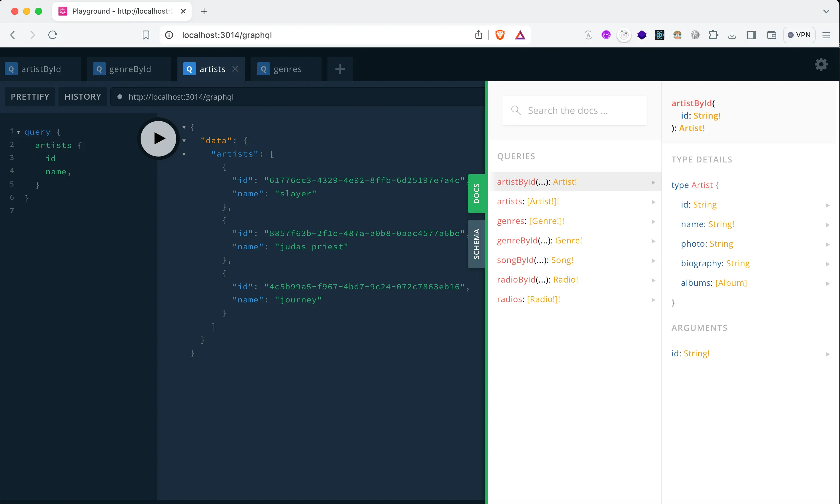Viewport: 840px width, 504px height.
Task: Expand the albums field chevron
Action: (x=828, y=283)
